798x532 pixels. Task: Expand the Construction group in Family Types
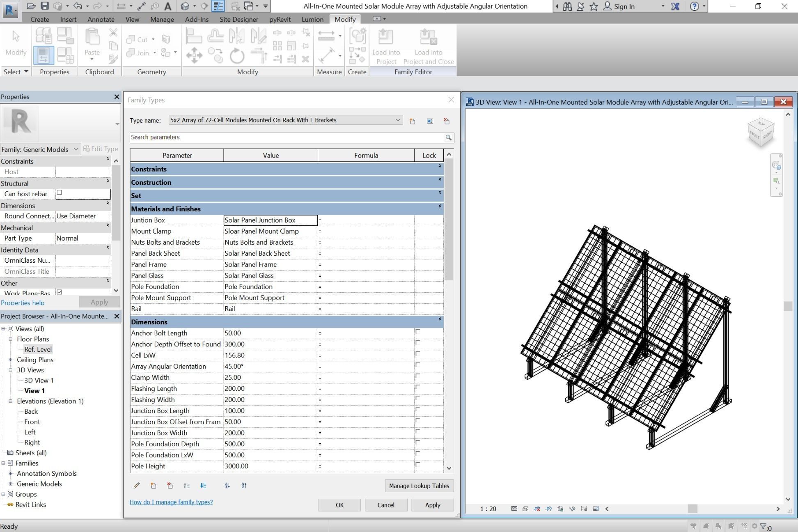coord(440,179)
